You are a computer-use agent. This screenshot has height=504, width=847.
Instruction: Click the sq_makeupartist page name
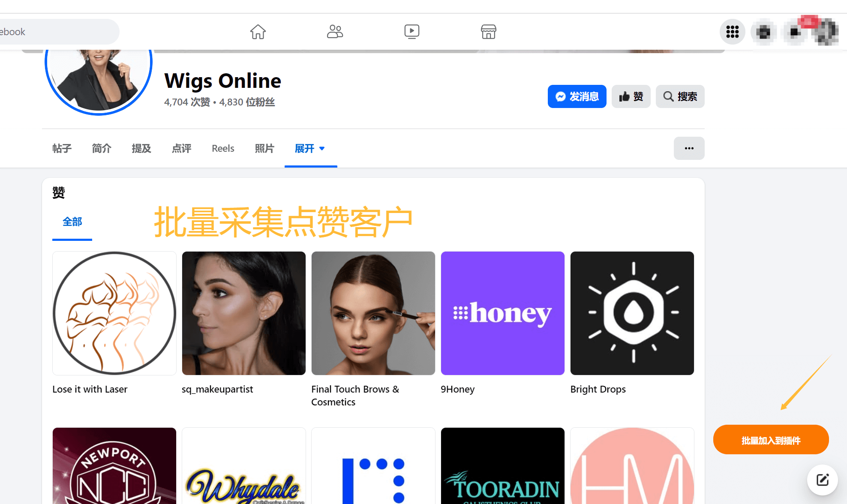point(217,389)
